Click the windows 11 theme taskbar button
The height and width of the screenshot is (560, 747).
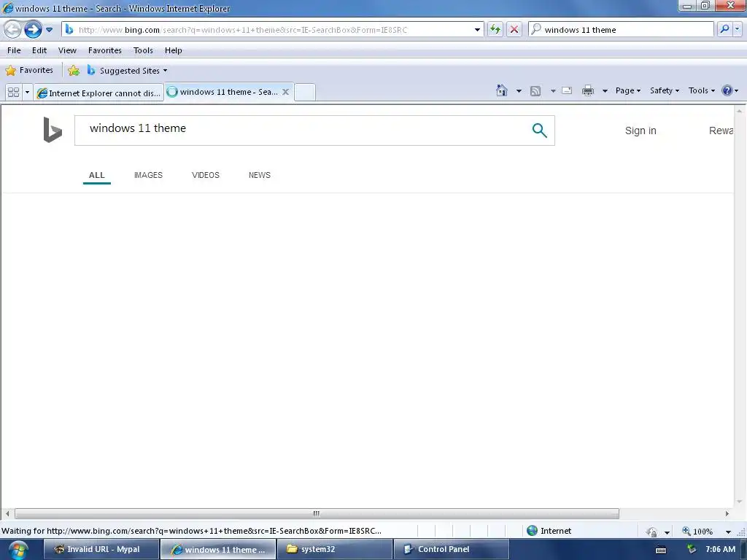point(217,550)
